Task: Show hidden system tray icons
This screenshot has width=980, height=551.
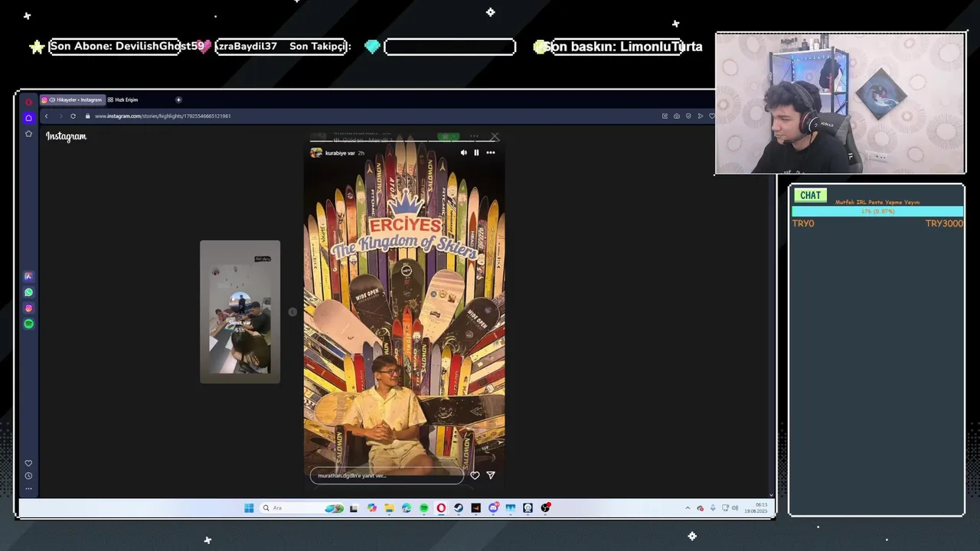Action: coord(688,507)
